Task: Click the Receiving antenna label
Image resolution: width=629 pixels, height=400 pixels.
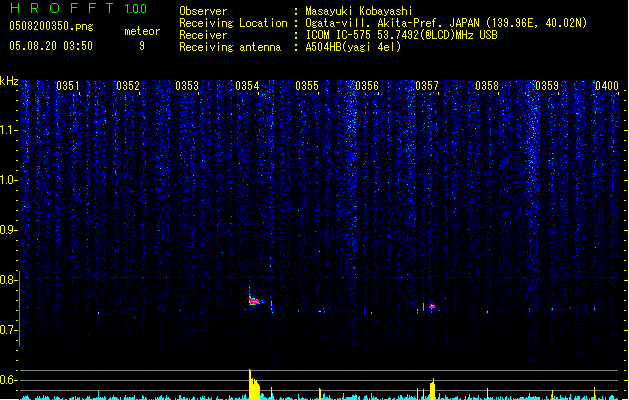Action: tap(230, 47)
